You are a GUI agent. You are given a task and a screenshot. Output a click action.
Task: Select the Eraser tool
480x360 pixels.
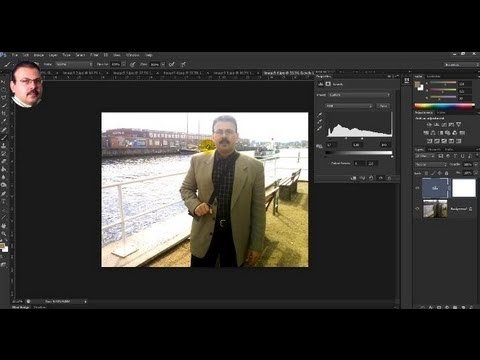pos(4,161)
